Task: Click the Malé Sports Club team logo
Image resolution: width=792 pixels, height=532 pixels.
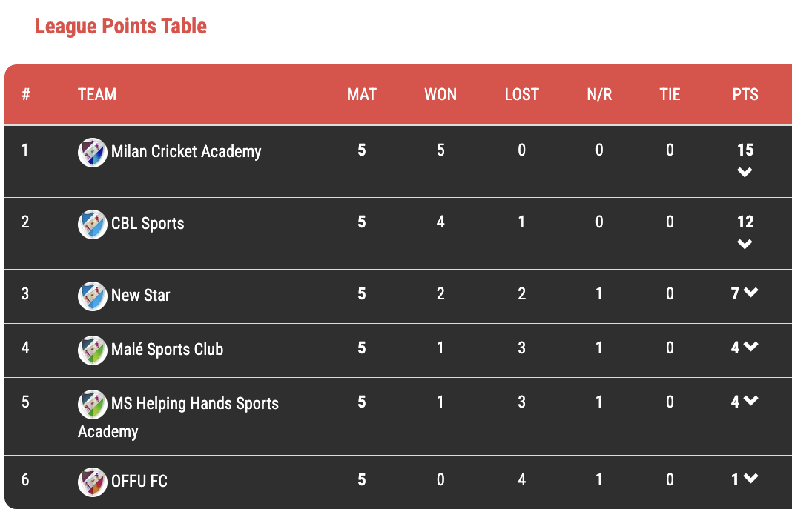Action: pos(93,350)
